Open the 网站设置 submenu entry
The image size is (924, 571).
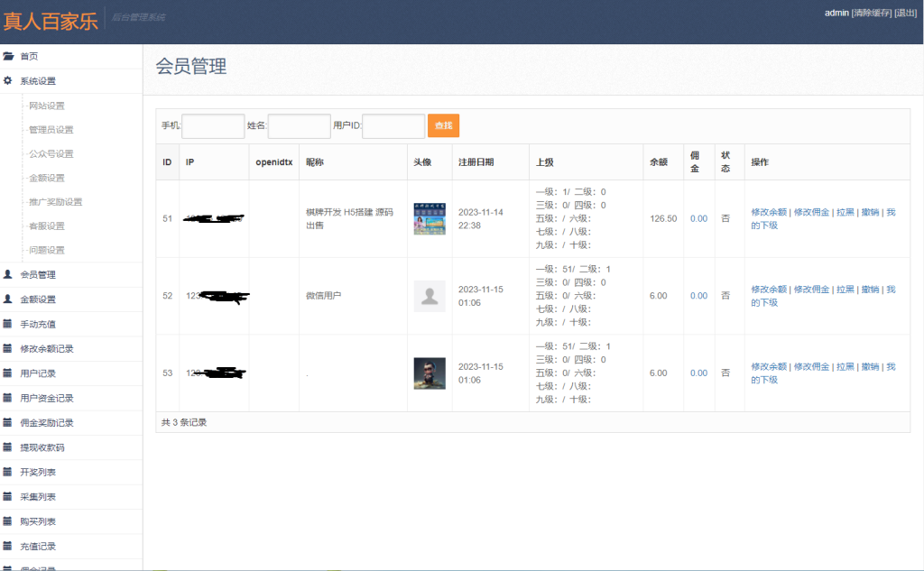click(x=47, y=106)
